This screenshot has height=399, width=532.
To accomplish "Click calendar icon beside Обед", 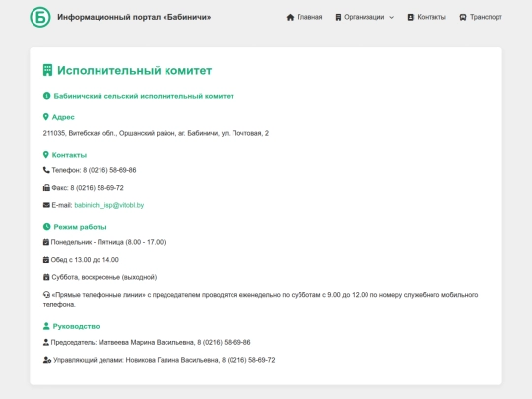I will pos(46,259).
